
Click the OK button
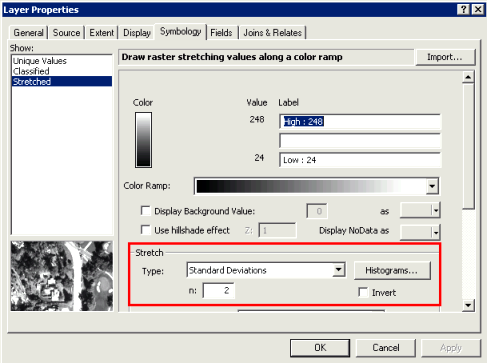tap(320, 348)
